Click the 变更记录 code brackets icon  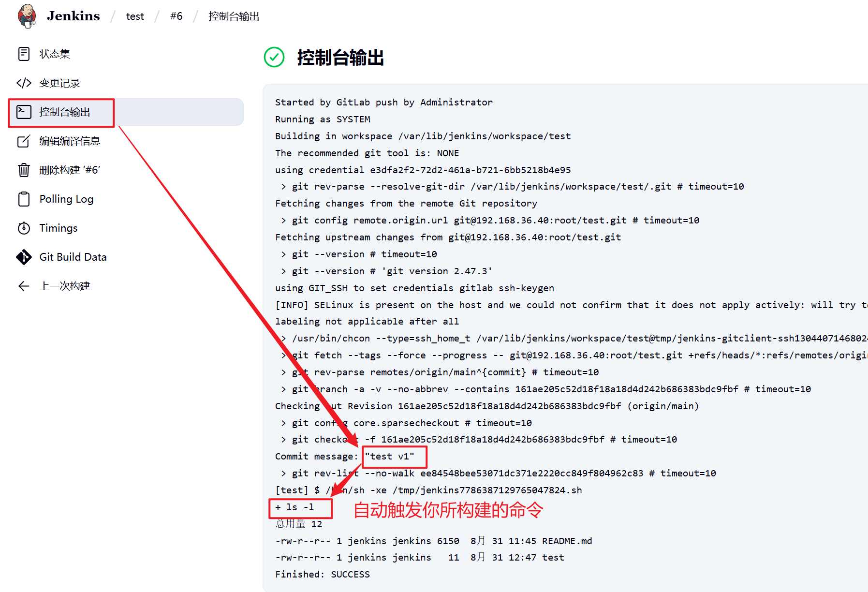coord(24,83)
